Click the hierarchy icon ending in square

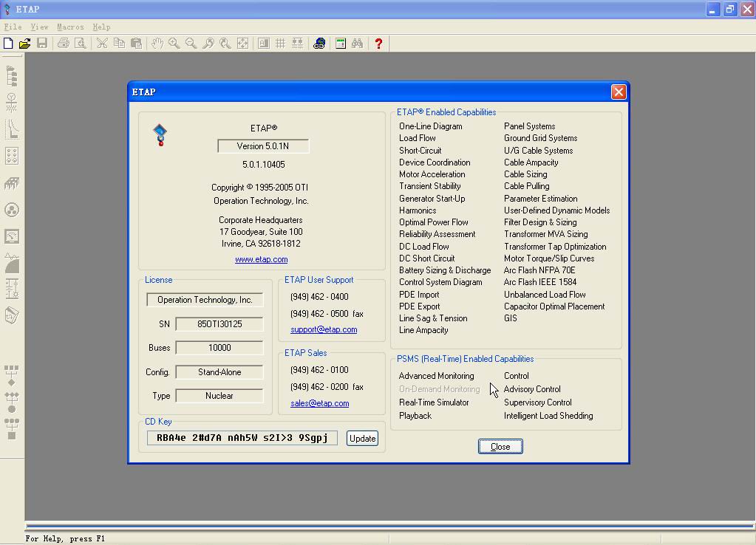12,429
